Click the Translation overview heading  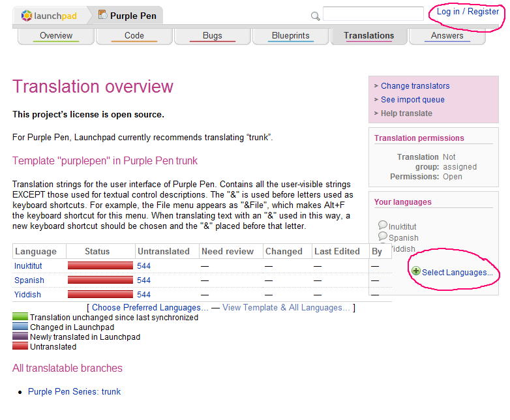point(93,87)
